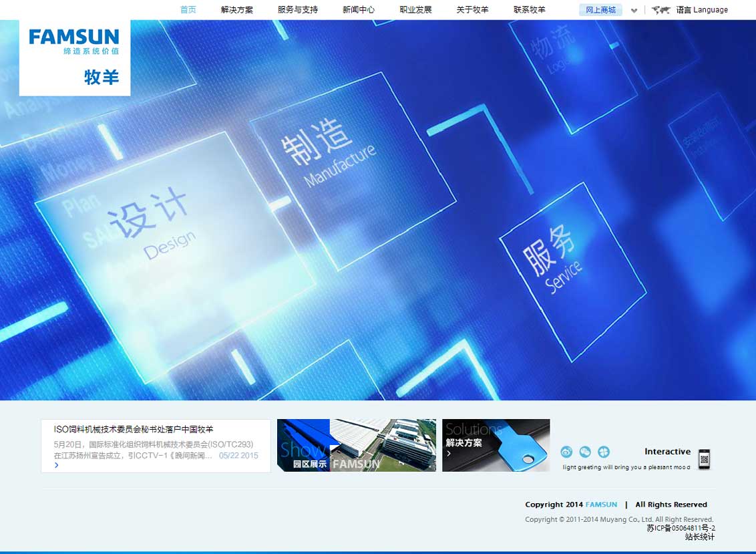Click the phone QR code icon

click(x=703, y=458)
